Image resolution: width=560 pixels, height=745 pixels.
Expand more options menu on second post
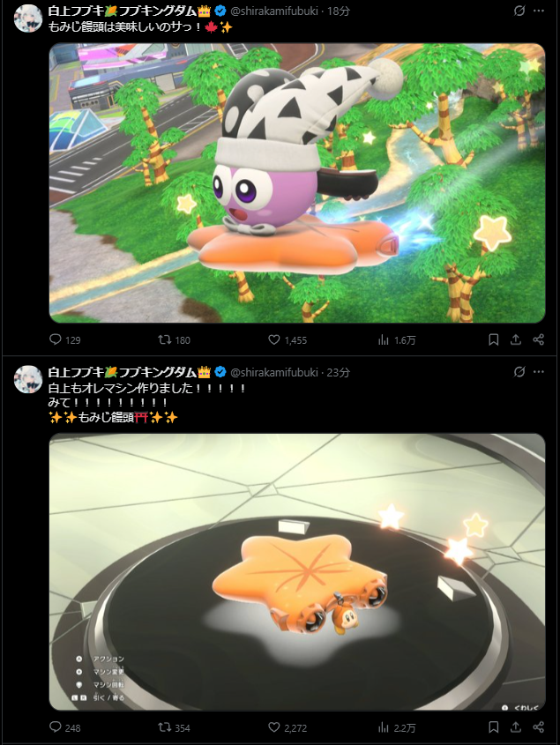(539, 371)
